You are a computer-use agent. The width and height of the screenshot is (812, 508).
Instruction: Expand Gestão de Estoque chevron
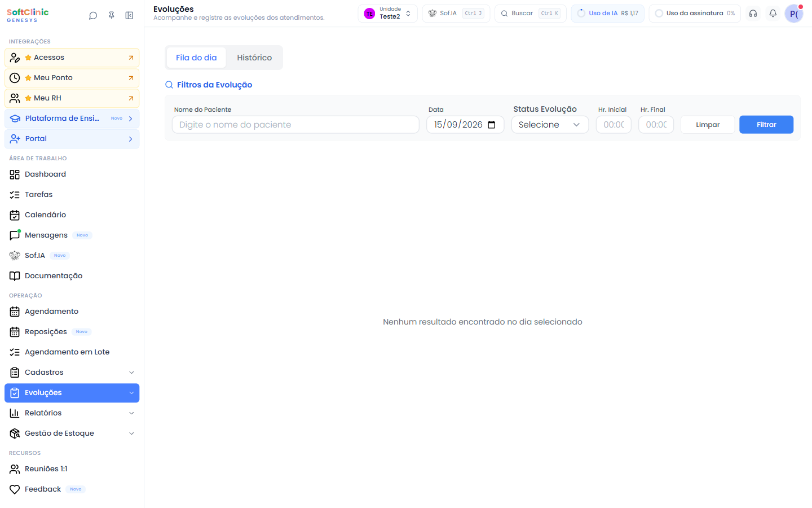[x=131, y=433]
